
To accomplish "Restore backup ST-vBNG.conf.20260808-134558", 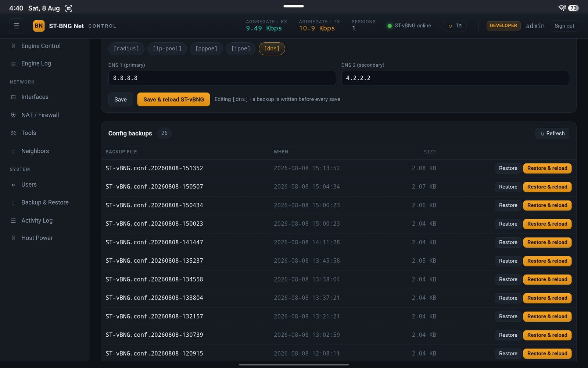I will pos(508,280).
